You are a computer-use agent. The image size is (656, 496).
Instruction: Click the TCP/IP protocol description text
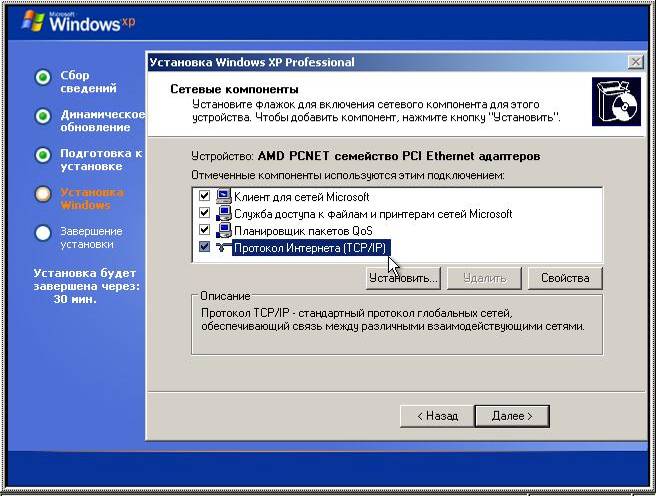392,320
